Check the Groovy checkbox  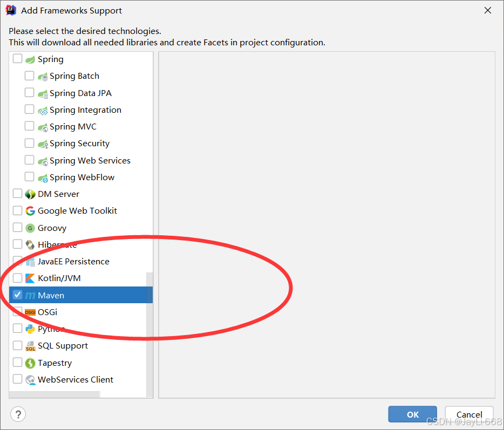pyautogui.click(x=17, y=227)
